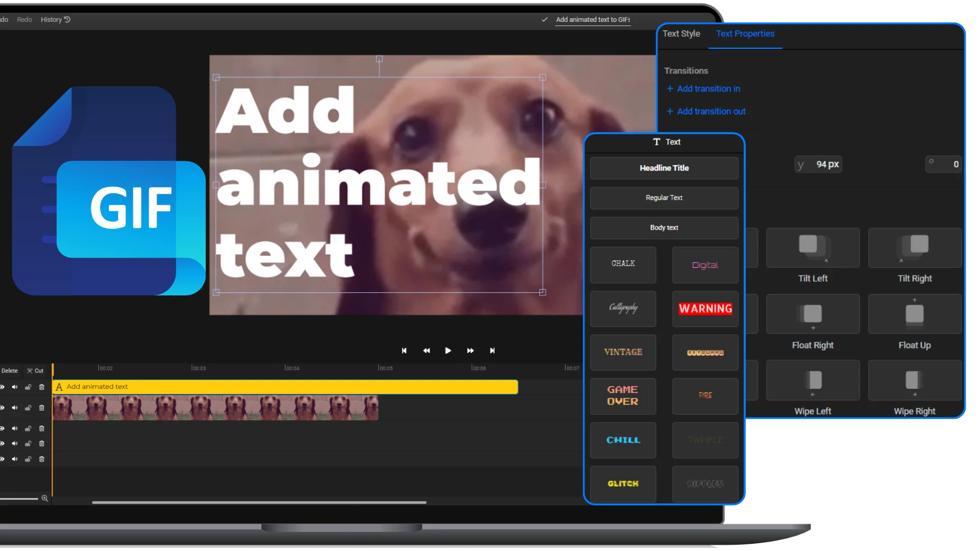Click the Add animated text timeline track
980x551 pixels.
pos(285,386)
